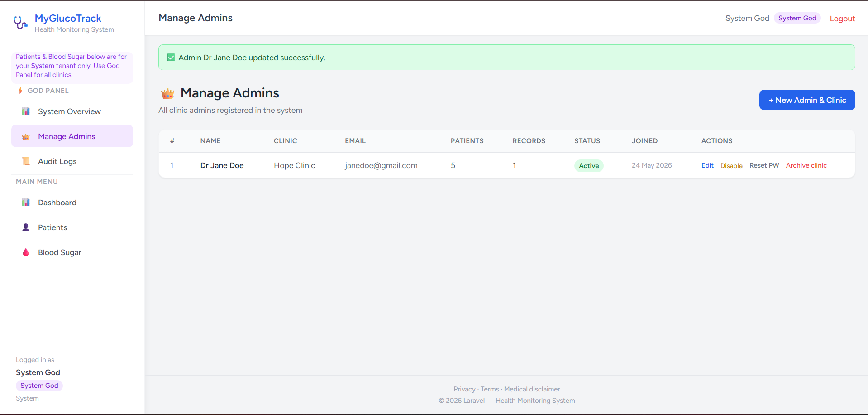
Task: Click the 'All clinic admins registered' subtitle
Action: [x=230, y=110]
